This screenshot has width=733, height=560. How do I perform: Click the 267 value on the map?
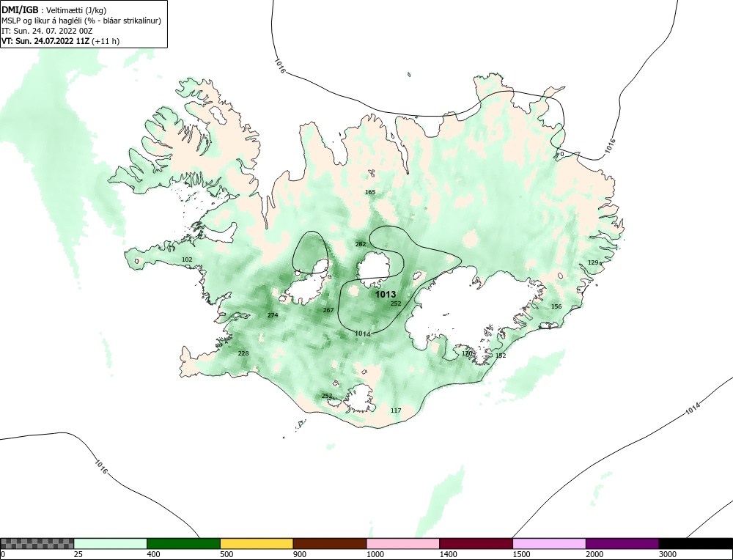tap(328, 310)
